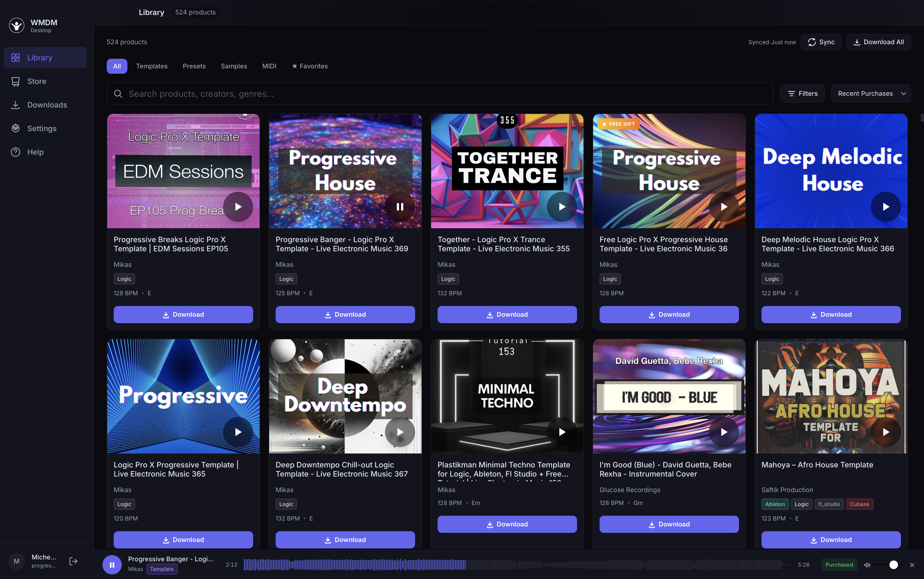
Task: Click creator Saftik Production
Action: pos(787,490)
